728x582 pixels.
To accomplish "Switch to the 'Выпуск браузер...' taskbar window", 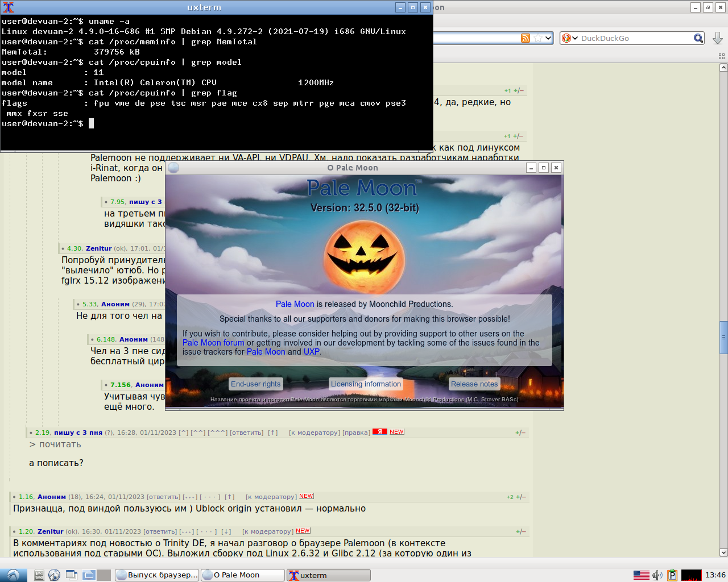I will [x=157, y=575].
